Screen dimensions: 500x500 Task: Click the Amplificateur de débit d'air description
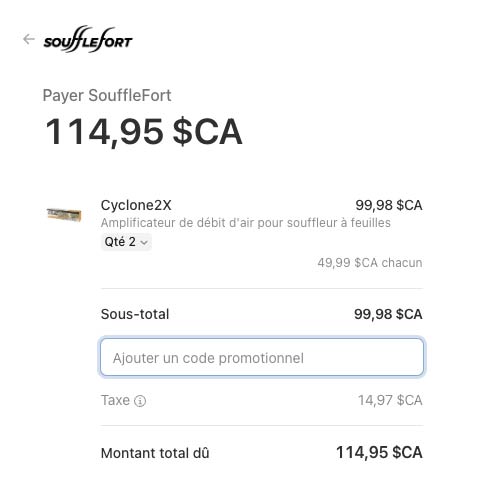[x=246, y=223]
